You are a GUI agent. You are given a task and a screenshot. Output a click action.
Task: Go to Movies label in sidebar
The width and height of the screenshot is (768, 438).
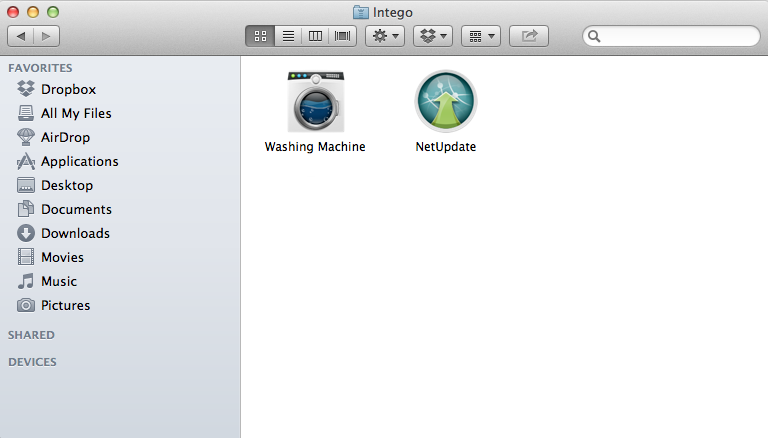pos(63,257)
